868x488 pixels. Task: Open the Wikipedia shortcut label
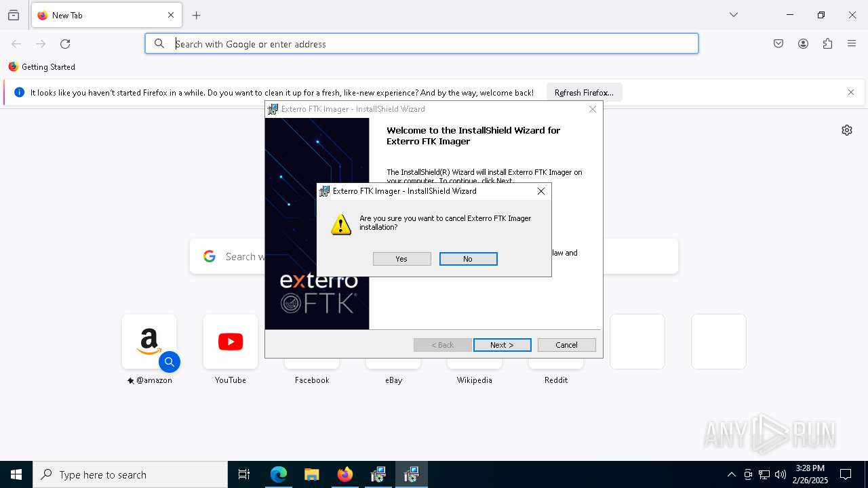coord(475,380)
